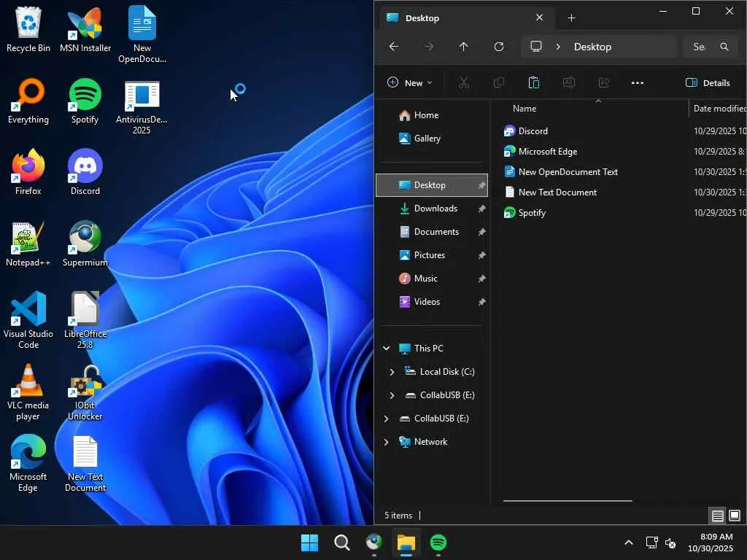This screenshot has height=560, width=747.
Task: Open the New dropdown menu
Action: 410,83
